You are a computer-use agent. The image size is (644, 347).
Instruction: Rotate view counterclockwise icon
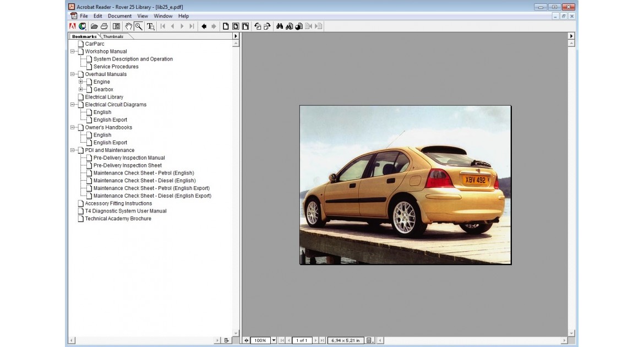[258, 26]
